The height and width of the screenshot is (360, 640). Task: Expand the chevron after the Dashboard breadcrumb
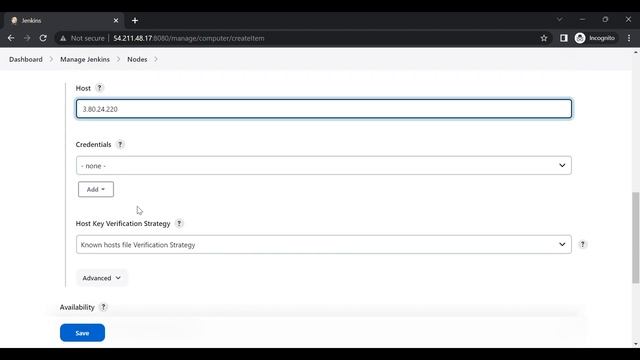(51, 59)
